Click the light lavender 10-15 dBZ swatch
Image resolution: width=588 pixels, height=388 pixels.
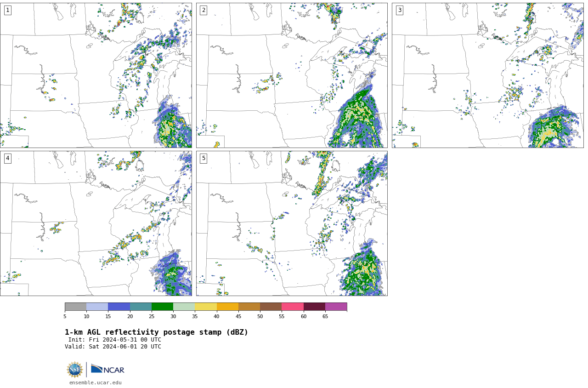point(97,307)
